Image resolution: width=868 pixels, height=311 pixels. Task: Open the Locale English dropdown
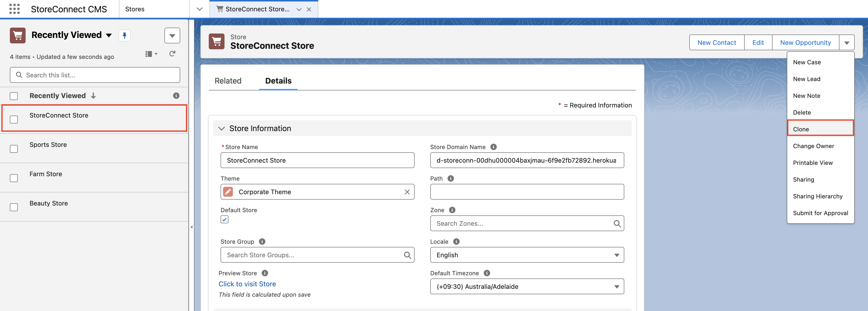pos(527,255)
